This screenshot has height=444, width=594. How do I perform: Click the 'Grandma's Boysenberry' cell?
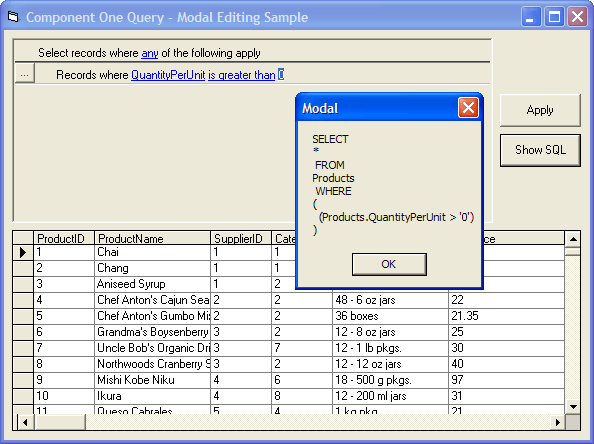[152, 332]
